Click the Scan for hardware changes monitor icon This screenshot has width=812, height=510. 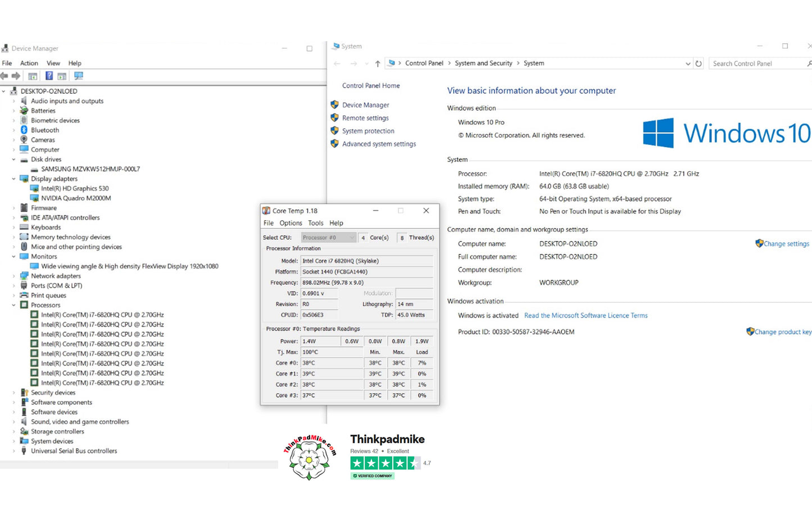tap(79, 76)
